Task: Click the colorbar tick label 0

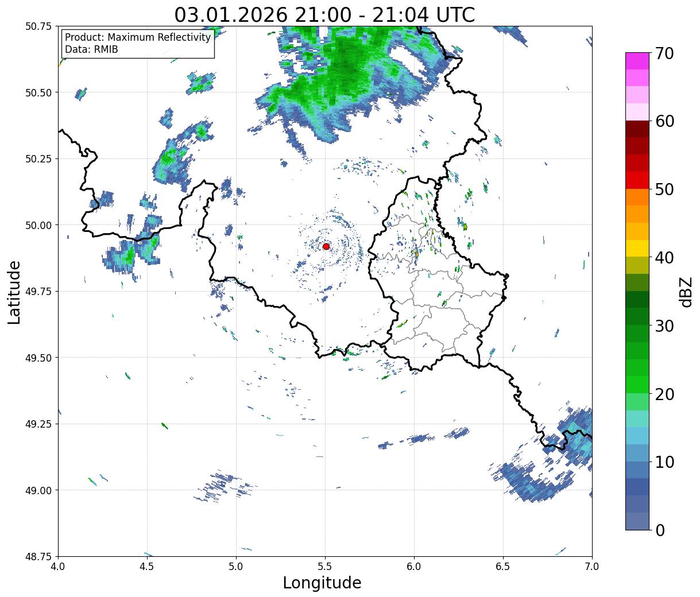Action: click(x=660, y=530)
